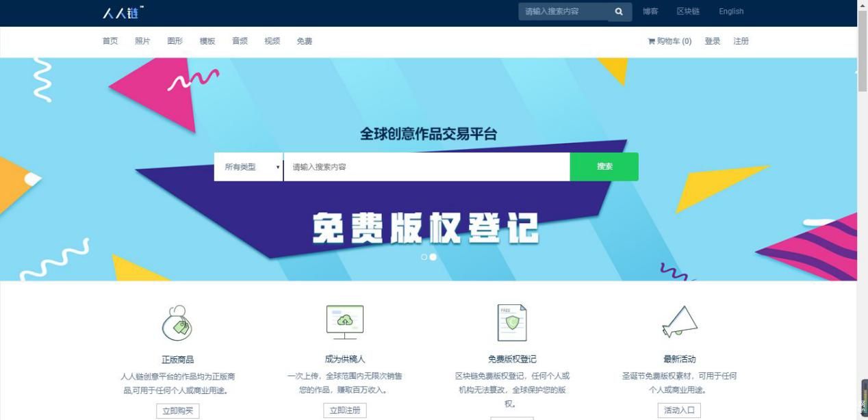
Task: Click the 最新活动 megaphone icon
Action: pyautogui.click(x=679, y=321)
